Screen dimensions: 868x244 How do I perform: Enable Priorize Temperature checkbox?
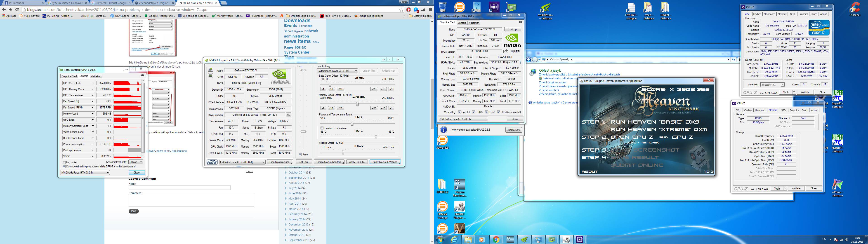click(x=322, y=128)
